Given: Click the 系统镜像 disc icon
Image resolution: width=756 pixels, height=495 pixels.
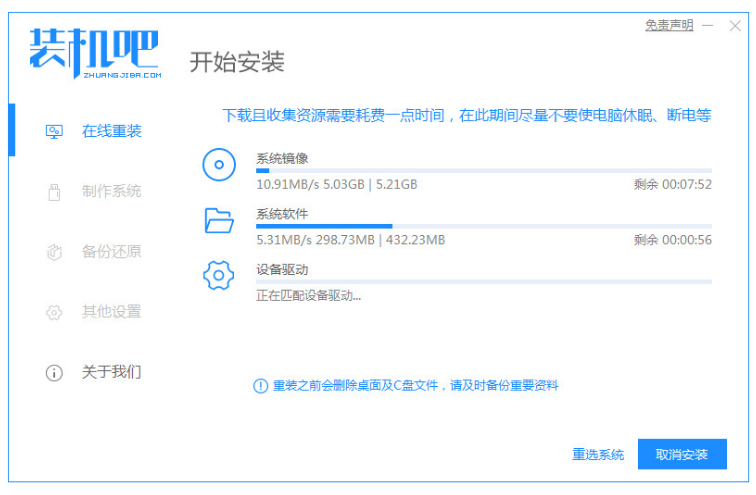Looking at the screenshot, I should pyautogui.click(x=219, y=165).
